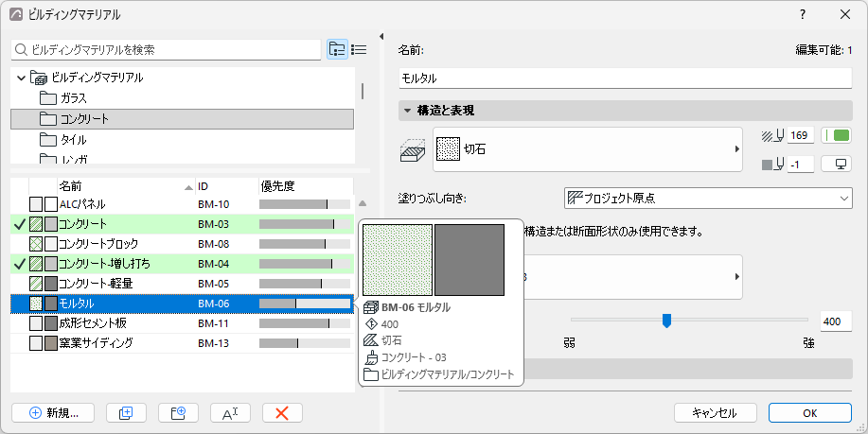
Task: Sort list by 優先度 column header
Action: [x=306, y=186]
